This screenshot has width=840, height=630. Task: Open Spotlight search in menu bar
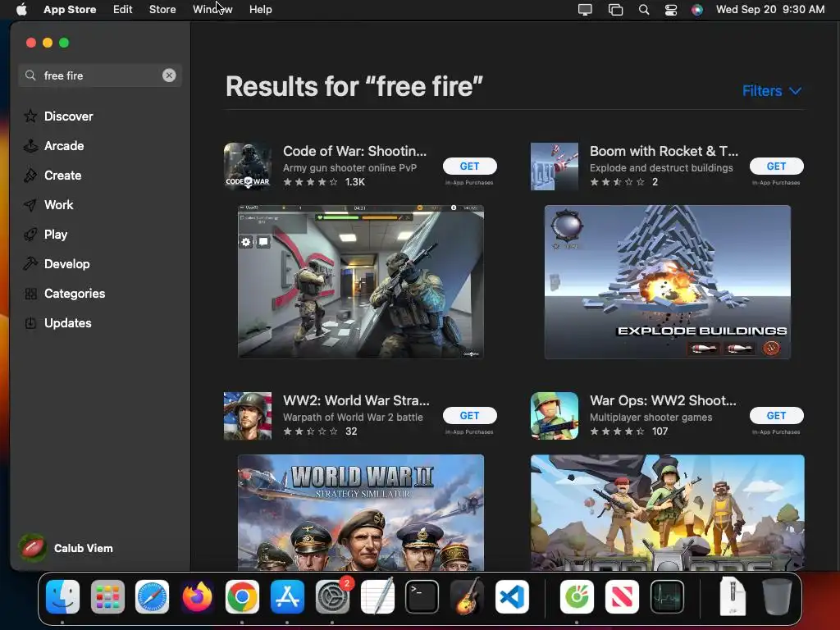pos(644,9)
